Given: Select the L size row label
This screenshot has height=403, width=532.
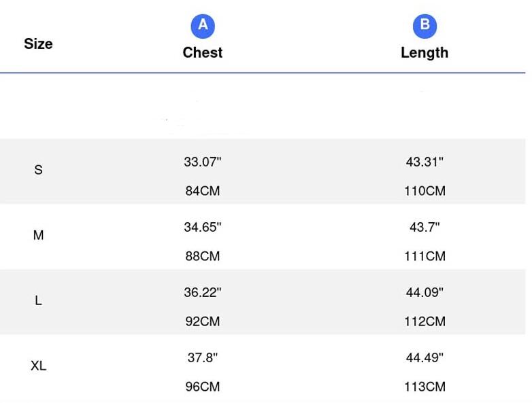Looking at the screenshot, I should tap(38, 300).
